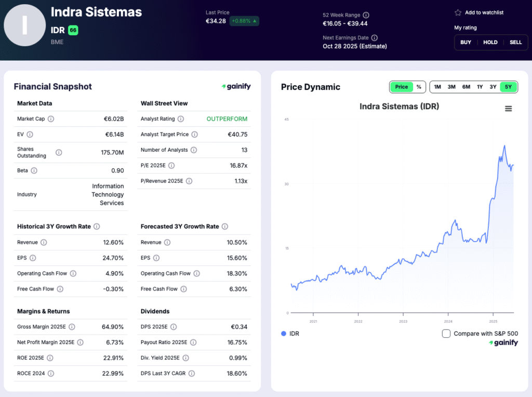The height and width of the screenshot is (397, 532).
Task: Select the 1M time range tab
Action: [437, 87]
